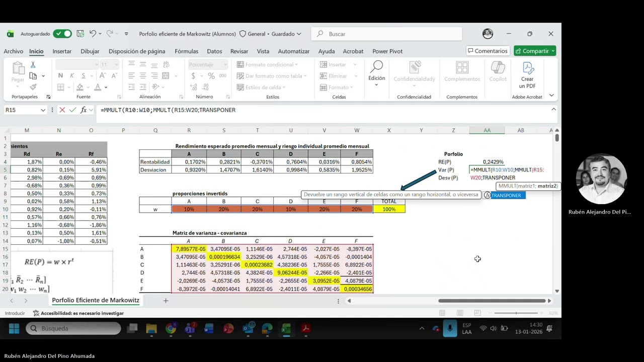The width and height of the screenshot is (644, 362).
Task: Switch to the Insertar tab
Action: 62,51
